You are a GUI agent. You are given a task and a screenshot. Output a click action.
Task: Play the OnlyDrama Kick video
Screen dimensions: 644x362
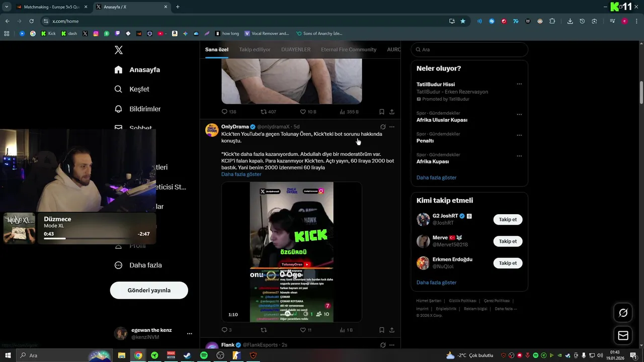click(292, 252)
